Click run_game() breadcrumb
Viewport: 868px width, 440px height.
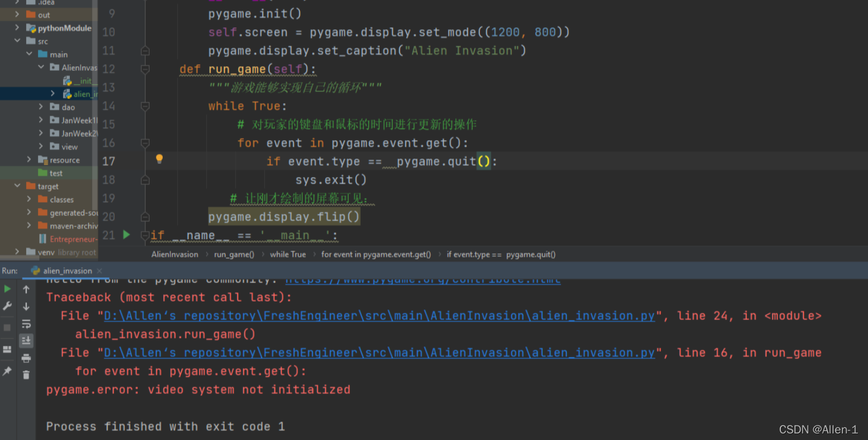coord(234,254)
